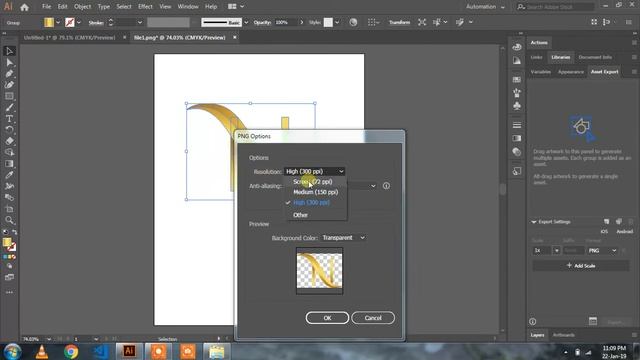
Task: Open the zoom level dropdown
Action: click(x=49, y=339)
